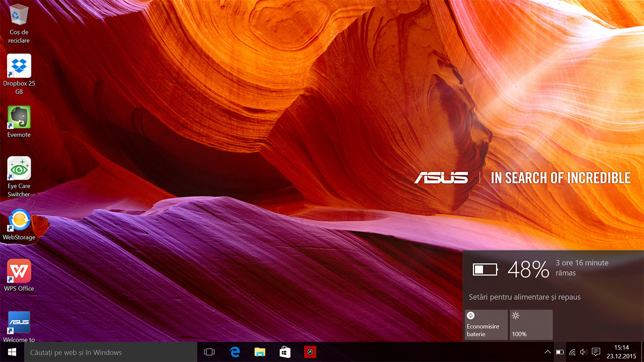The image size is (644, 362).
Task: Click the 100% screen brightness tile
Action: [x=531, y=325]
